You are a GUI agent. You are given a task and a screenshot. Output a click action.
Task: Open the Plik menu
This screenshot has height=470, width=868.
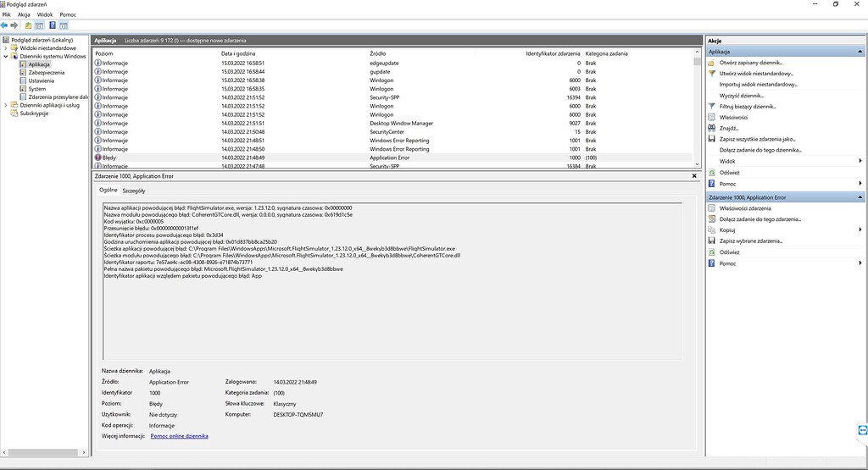point(7,14)
